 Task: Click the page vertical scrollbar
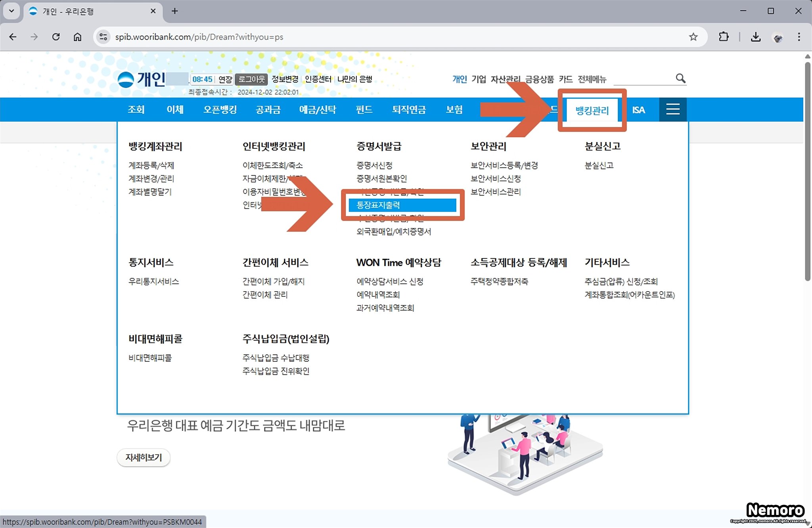807,171
